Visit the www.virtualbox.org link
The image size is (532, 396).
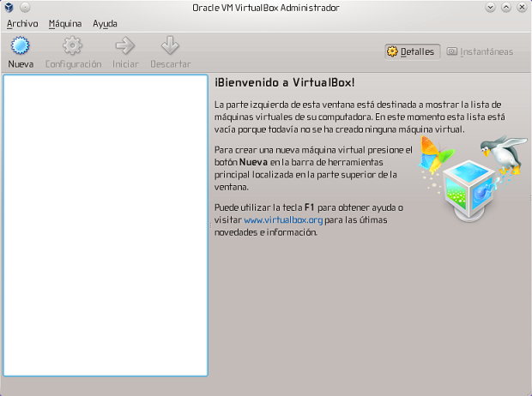283,220
